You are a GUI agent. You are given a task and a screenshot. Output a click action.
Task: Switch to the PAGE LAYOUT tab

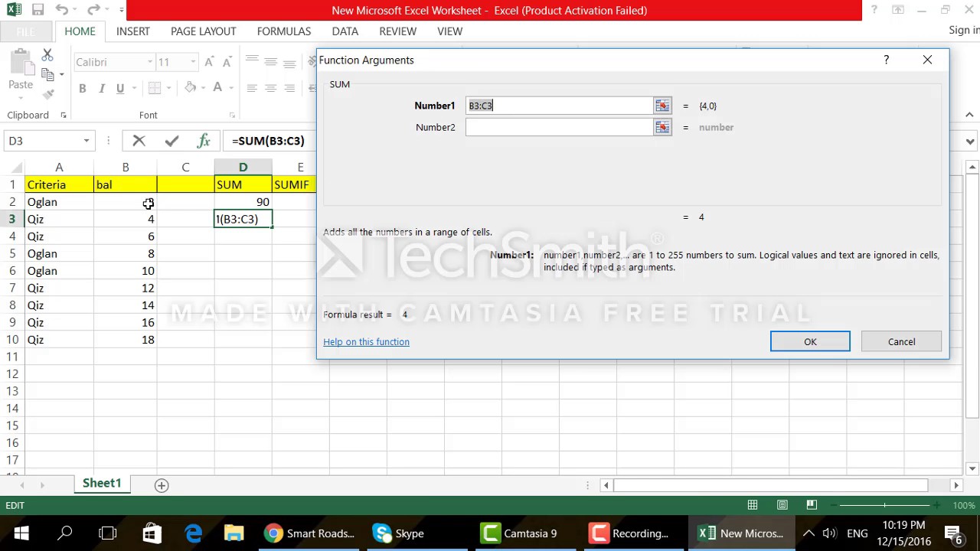click(203, 31)
